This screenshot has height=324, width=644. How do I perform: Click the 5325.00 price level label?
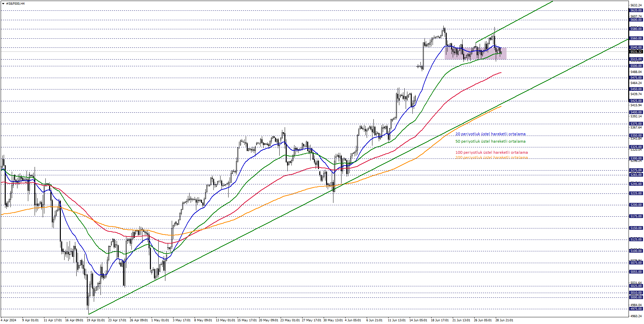[636, 147]
